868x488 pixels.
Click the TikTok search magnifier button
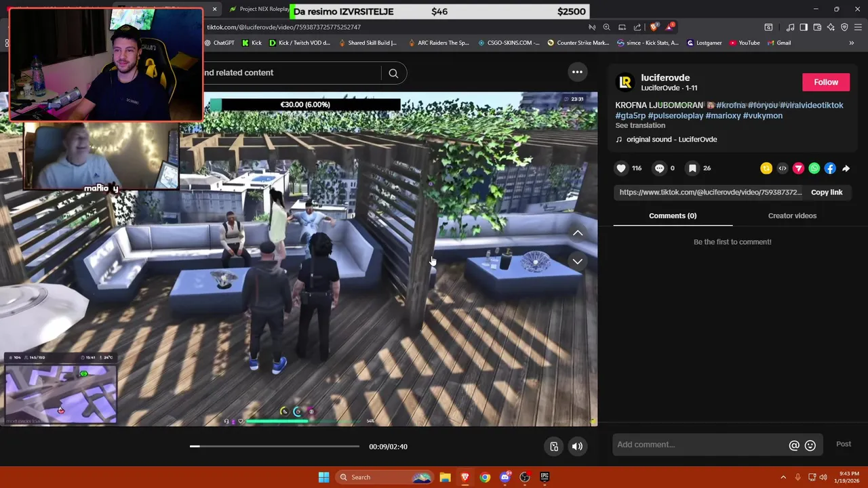tap(393, 73)
